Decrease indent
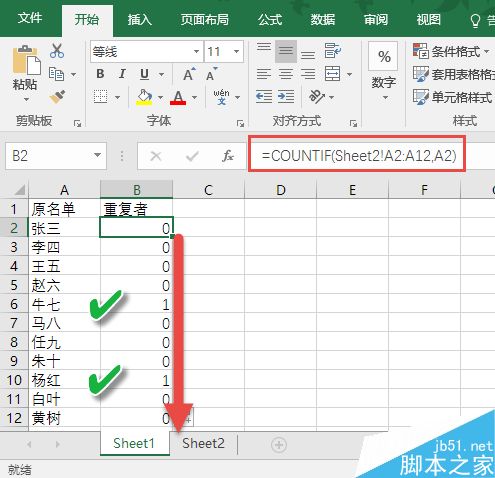This screenshot has height=478, width=495. [264, 97]
